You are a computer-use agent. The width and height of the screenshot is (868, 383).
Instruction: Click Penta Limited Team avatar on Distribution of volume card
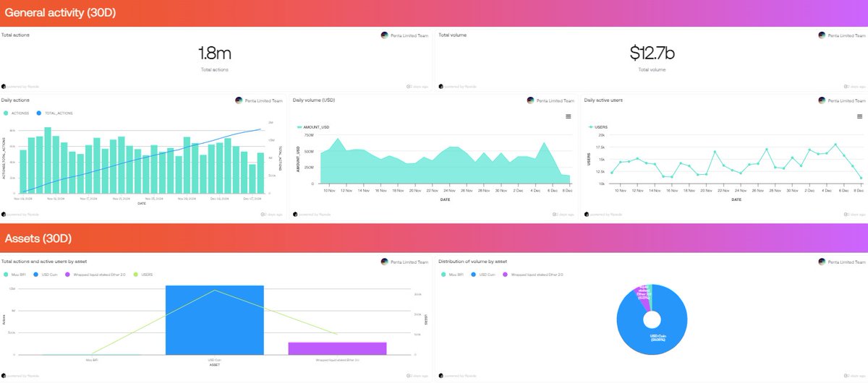[821, 262]
